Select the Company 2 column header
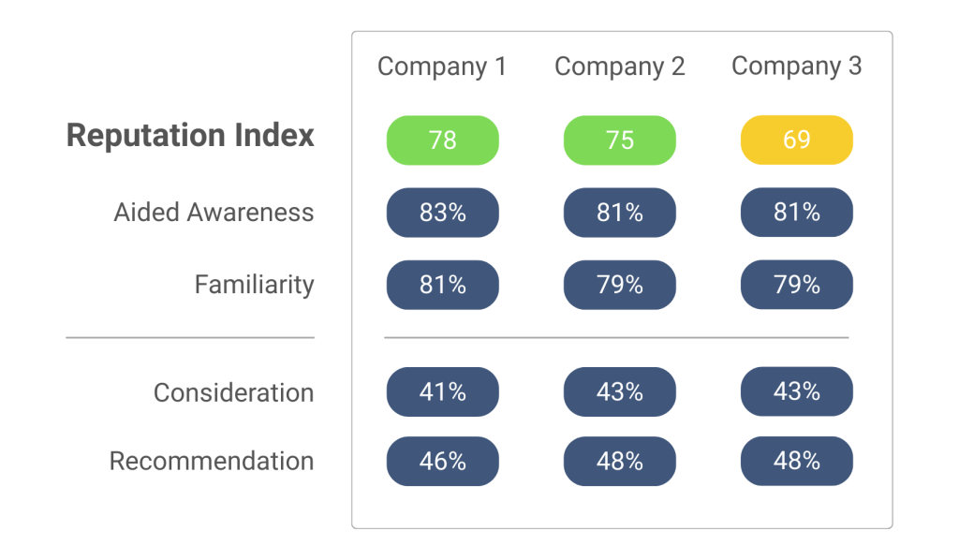This screenshot has width=959, height=560. tap(619, 66)
